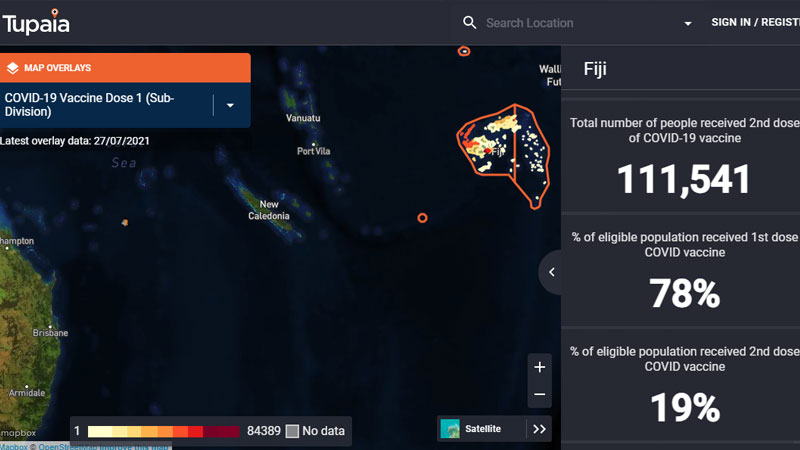Toggle the No data legend box

pyautogui.click(x=292, y=431)
